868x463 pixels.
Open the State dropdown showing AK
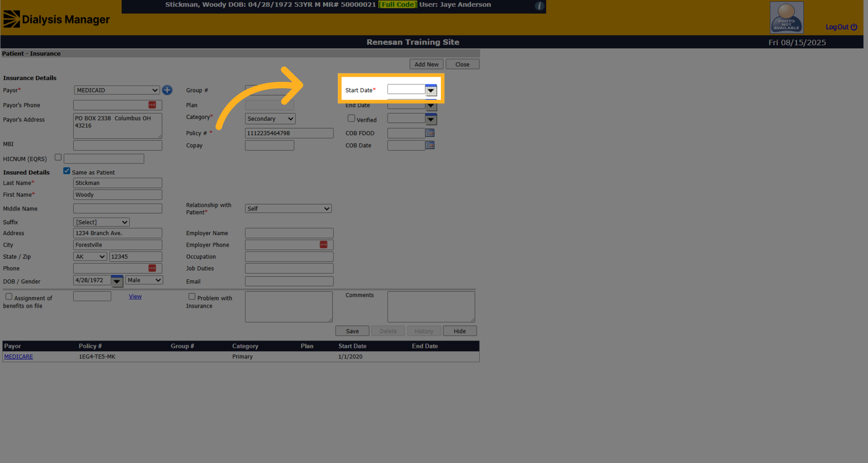90,256
